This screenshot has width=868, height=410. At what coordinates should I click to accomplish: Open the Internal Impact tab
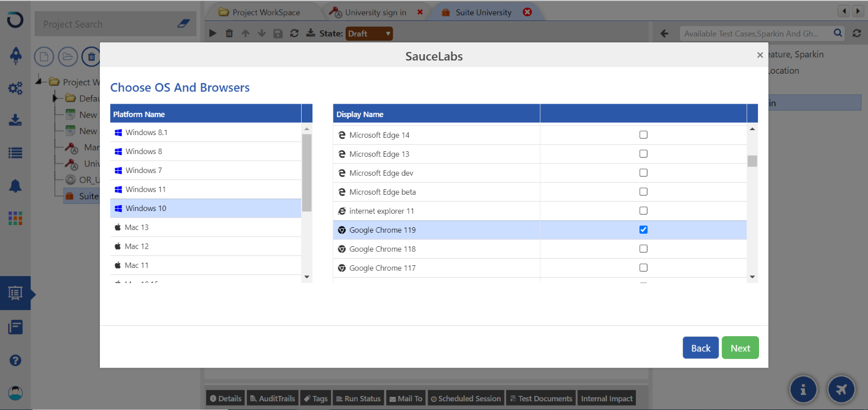(x=607, y=399)
